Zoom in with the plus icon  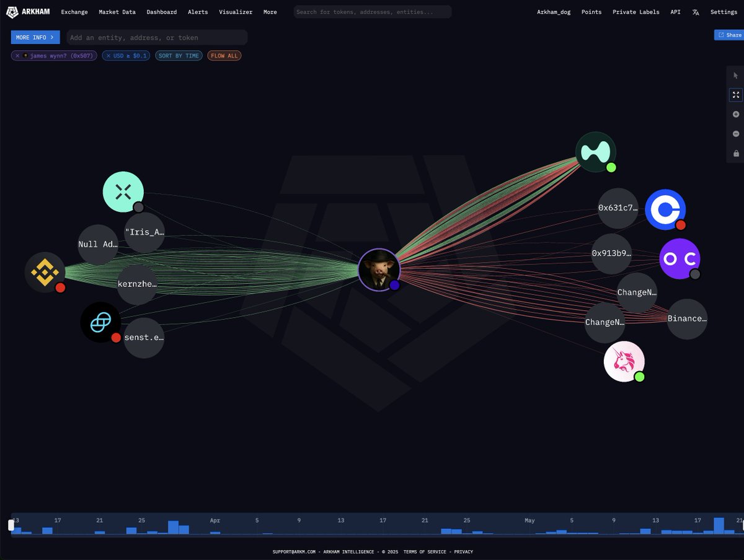pos(736,115)
